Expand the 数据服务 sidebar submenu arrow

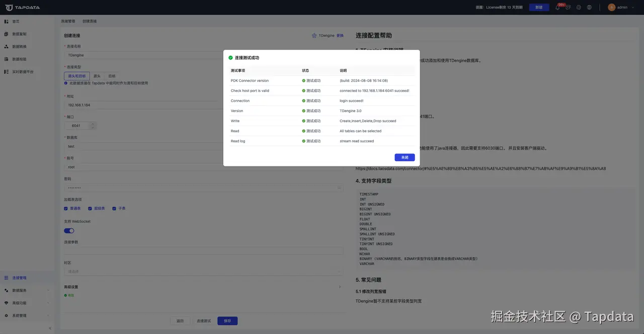(x=48, y=290)
